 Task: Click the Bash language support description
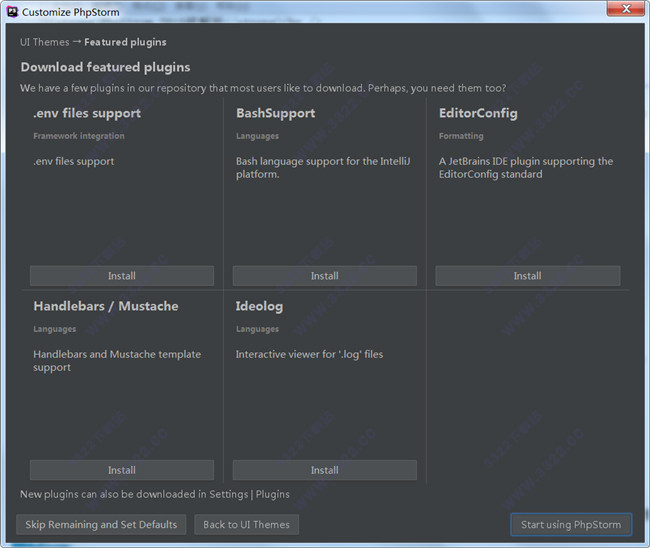point(323,168)
